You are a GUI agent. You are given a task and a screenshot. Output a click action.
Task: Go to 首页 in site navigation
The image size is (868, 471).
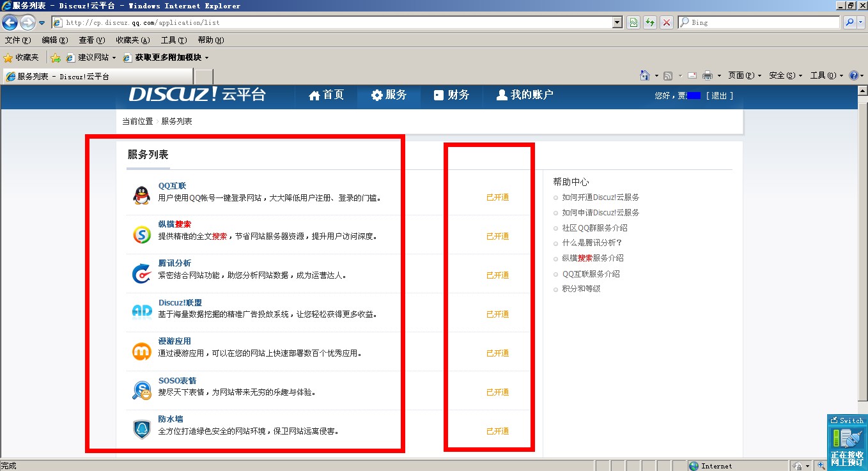(326, 95)
